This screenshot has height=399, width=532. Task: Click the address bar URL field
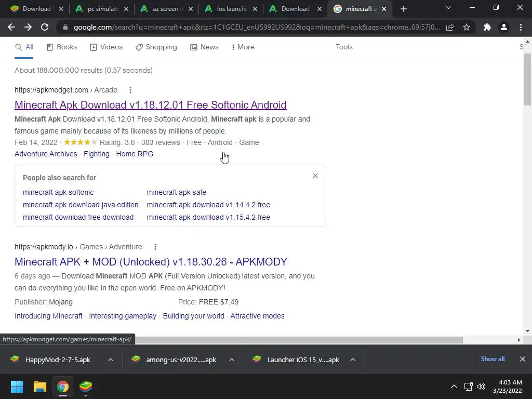(x=257, y=27)
